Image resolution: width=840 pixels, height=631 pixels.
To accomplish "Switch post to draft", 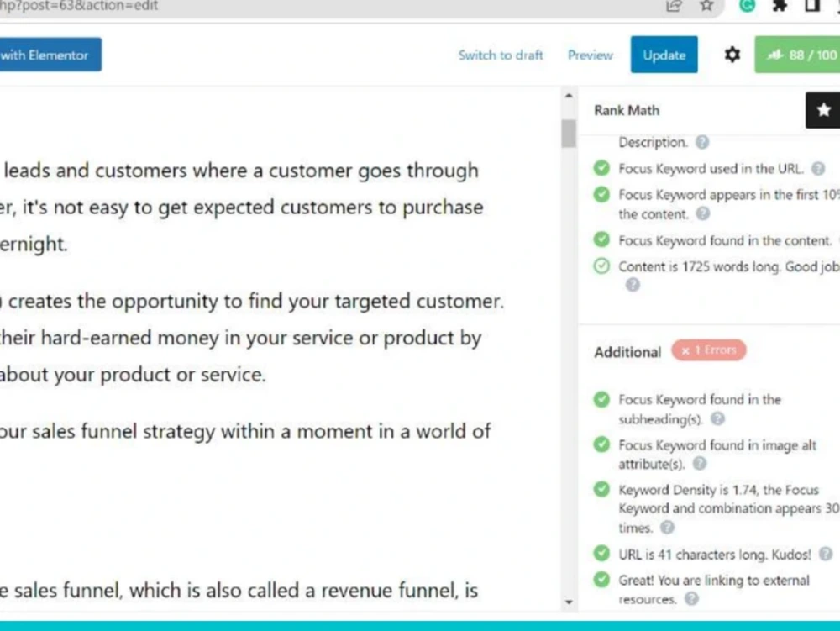I will (x=501, y=55).
